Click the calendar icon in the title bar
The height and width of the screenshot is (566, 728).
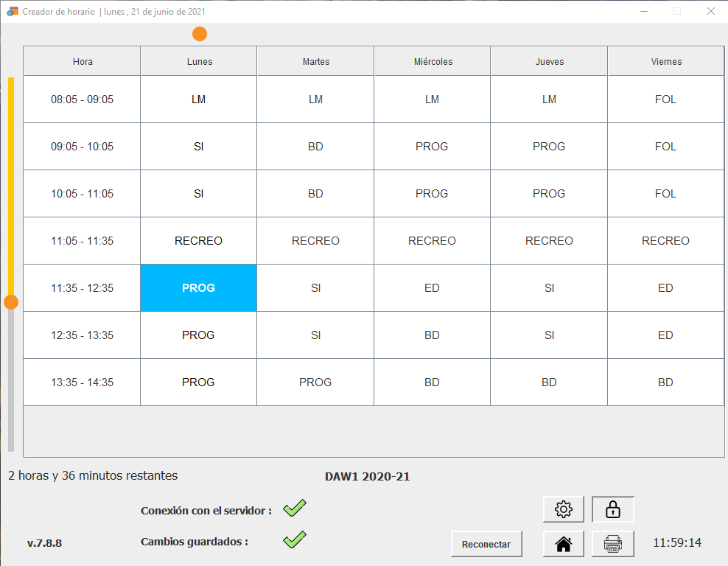point(10,11)
